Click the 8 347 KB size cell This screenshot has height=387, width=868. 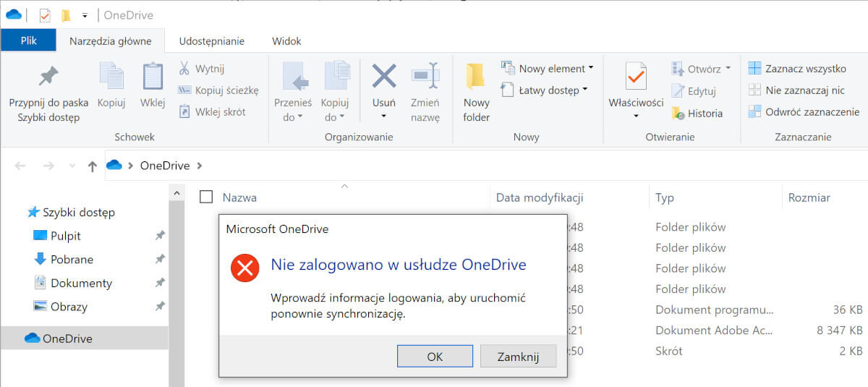839,330
